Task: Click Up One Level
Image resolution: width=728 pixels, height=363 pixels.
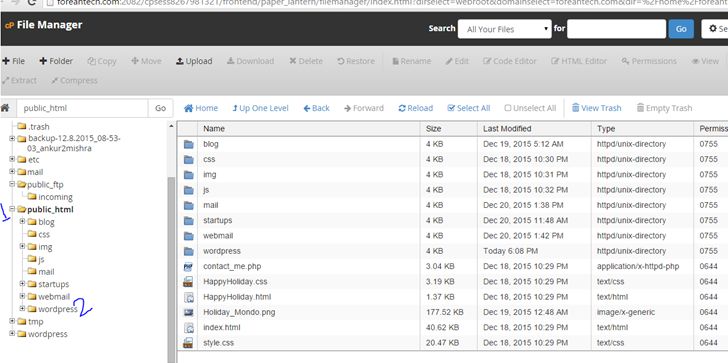Action: coord(260,108)
